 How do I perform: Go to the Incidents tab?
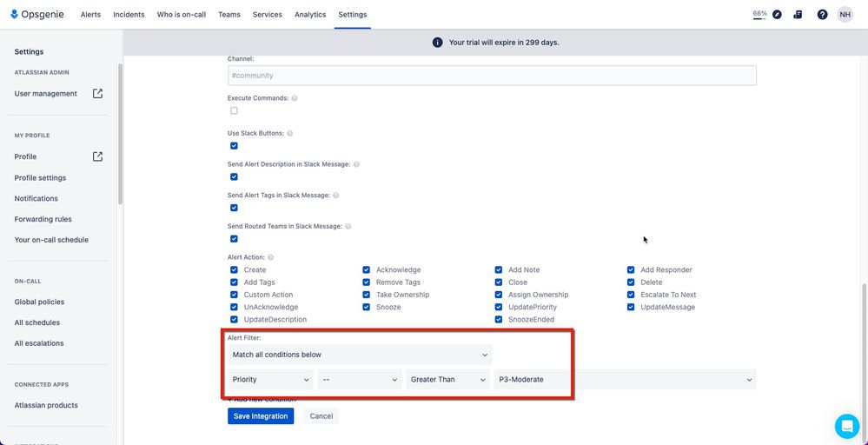point(129,15)
